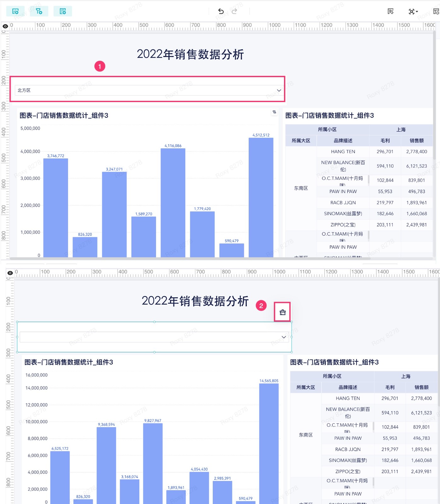
Task: Click the 6,525,172 bar value label
Action: click(60, 449)
